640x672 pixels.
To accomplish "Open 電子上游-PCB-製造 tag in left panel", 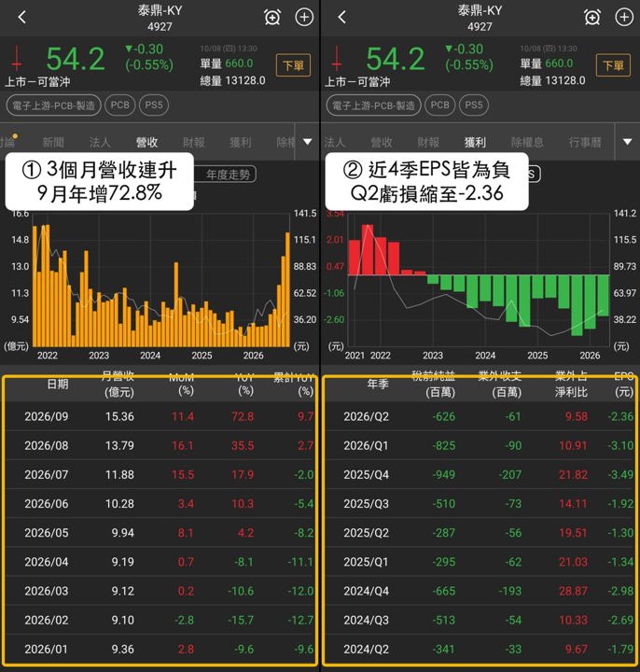I will 53,105.
